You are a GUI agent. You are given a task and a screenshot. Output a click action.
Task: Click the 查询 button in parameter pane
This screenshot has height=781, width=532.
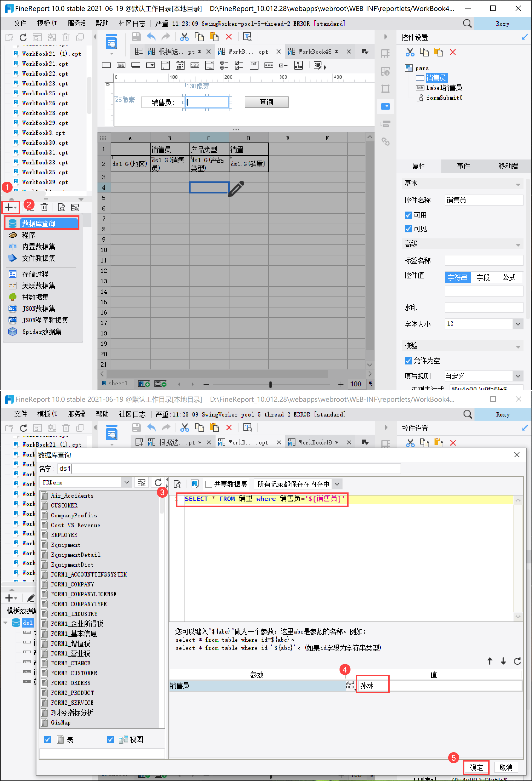pyautogui.click(x=266, y=102)
